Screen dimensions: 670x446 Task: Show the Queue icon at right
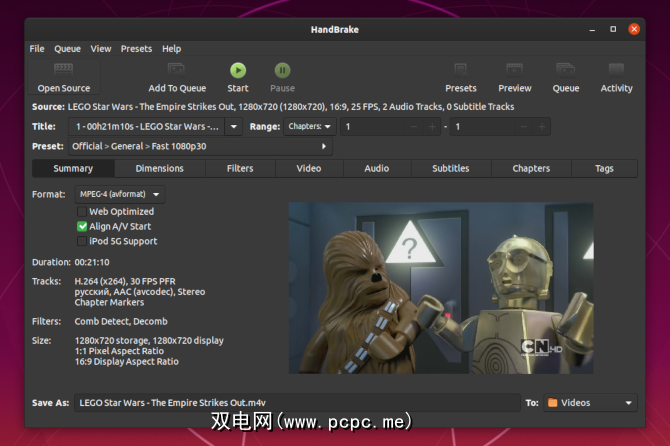point(566,70)
